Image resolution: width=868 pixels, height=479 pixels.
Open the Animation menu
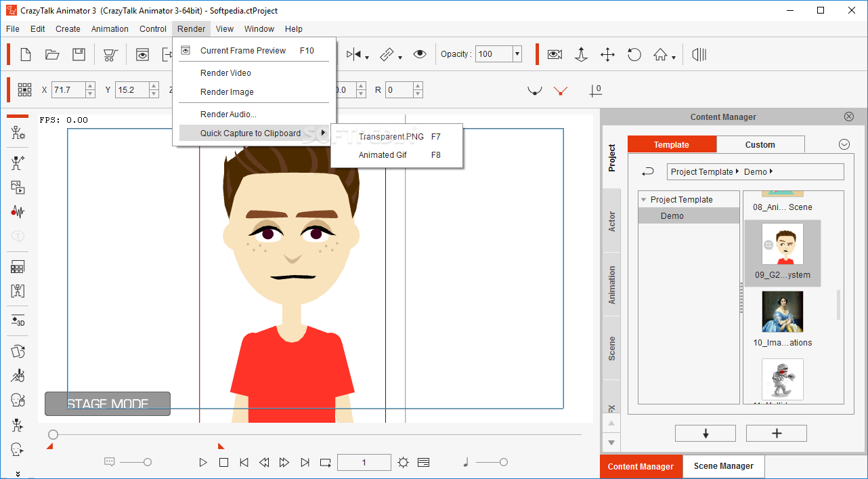pos(110,28)
